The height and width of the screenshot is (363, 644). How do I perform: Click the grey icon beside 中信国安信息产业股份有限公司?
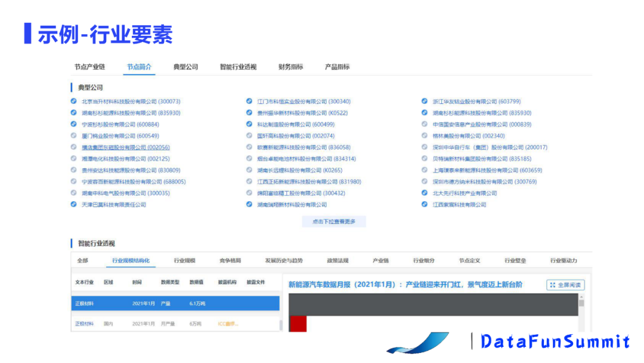425,124
